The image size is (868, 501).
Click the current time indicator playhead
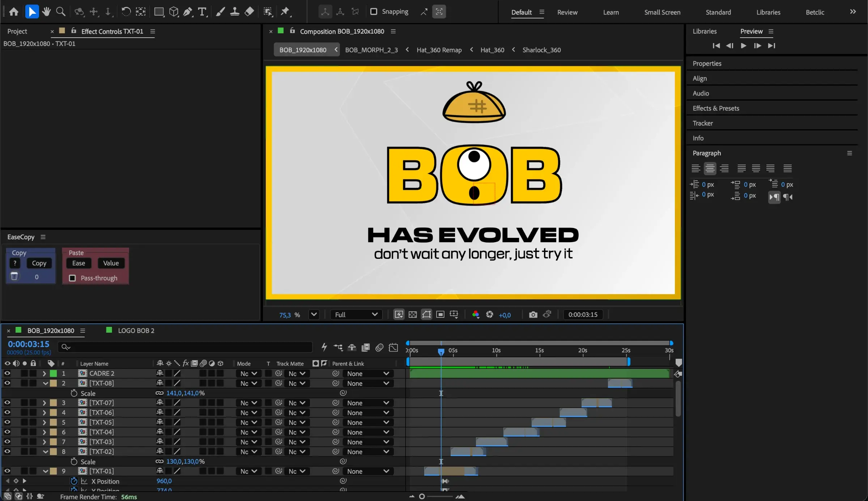pos(441,351)
